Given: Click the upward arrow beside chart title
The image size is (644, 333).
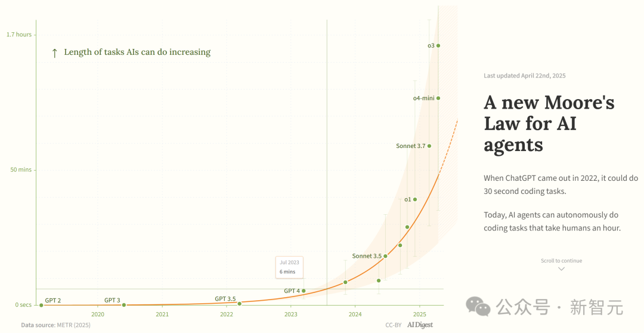Looking at the screenshot, I should tap(54, 53).
